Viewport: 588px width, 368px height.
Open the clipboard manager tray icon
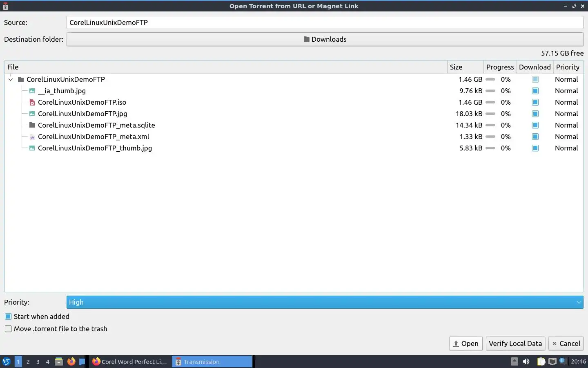click(541, 361)
